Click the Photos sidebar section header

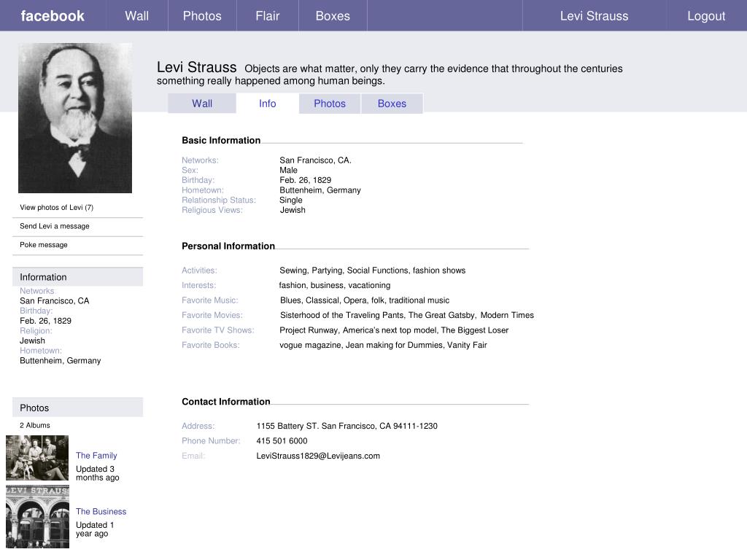pos(77,408)
